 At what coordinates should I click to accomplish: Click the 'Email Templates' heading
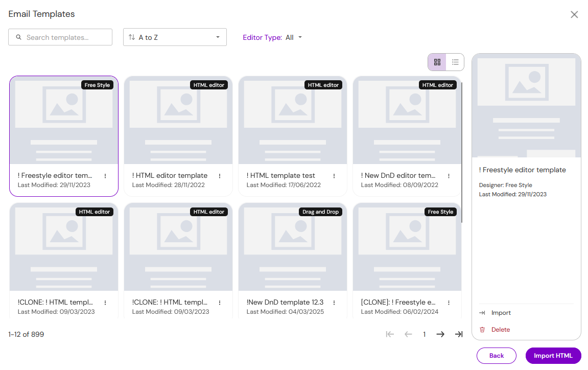click(x=41, y=14)
